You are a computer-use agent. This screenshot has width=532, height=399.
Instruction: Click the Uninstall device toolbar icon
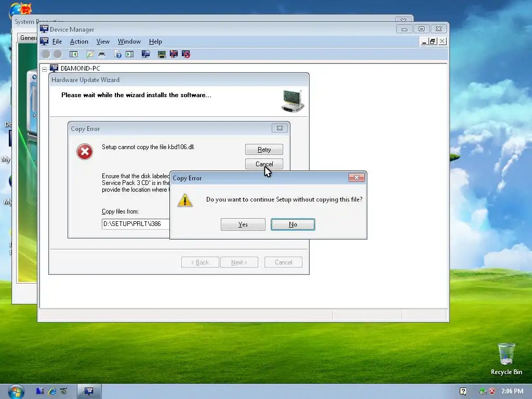click(x=174, y=54)
